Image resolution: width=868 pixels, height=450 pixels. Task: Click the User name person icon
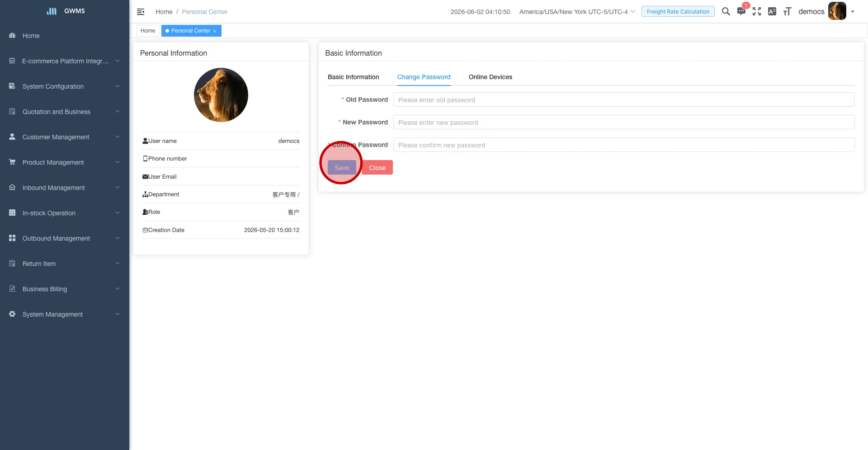[145, 141]
